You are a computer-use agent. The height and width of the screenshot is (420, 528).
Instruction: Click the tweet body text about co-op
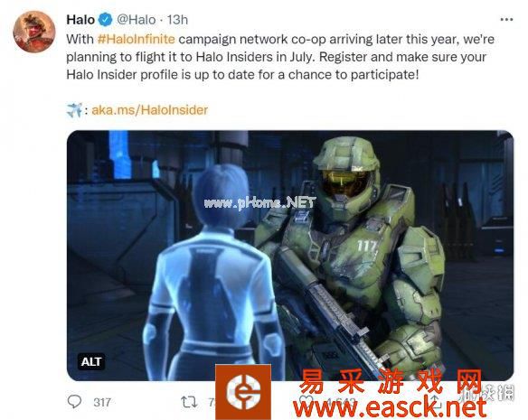click(x=280, y=57)
